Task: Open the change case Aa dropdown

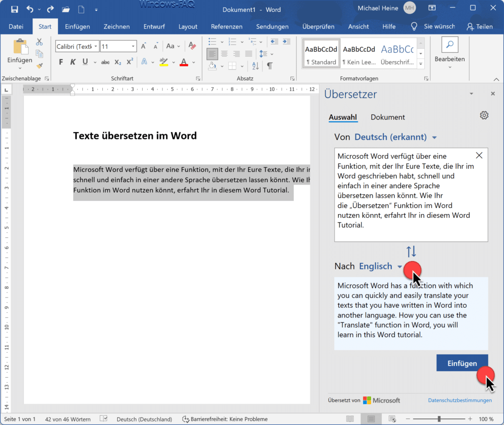Action: 173,46
